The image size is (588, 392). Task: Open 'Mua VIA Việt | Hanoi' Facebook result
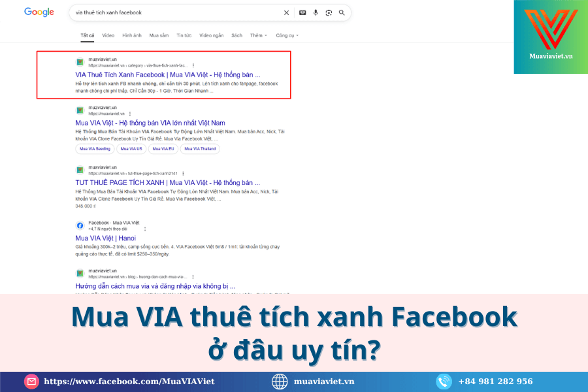point(105,238)
